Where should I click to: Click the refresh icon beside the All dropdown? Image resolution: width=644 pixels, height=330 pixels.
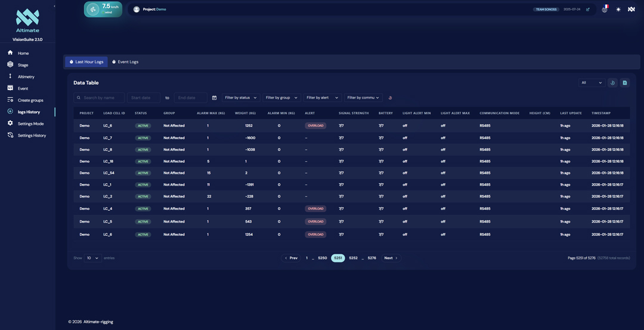point(612,83)
